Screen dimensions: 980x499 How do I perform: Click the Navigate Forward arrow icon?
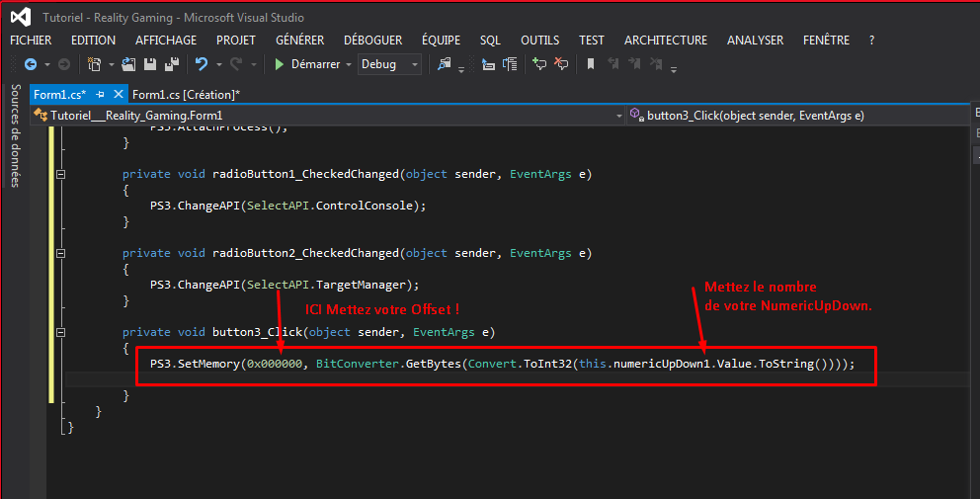coord(64,64)
